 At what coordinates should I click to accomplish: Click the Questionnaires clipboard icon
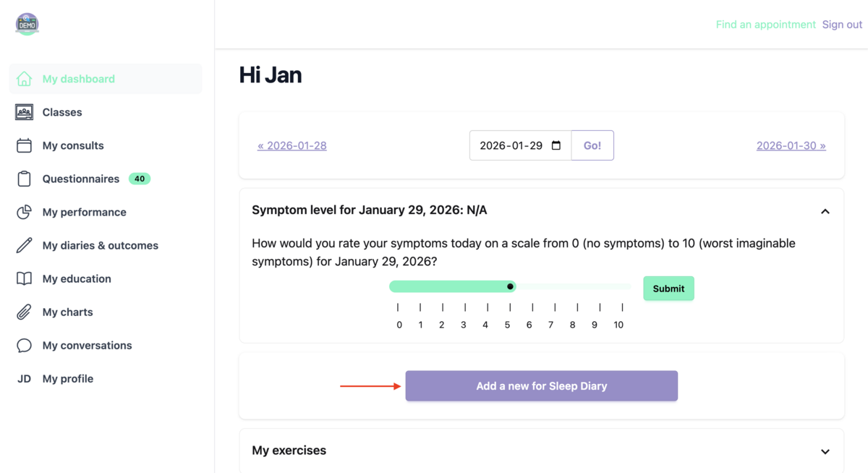[24, 179]
